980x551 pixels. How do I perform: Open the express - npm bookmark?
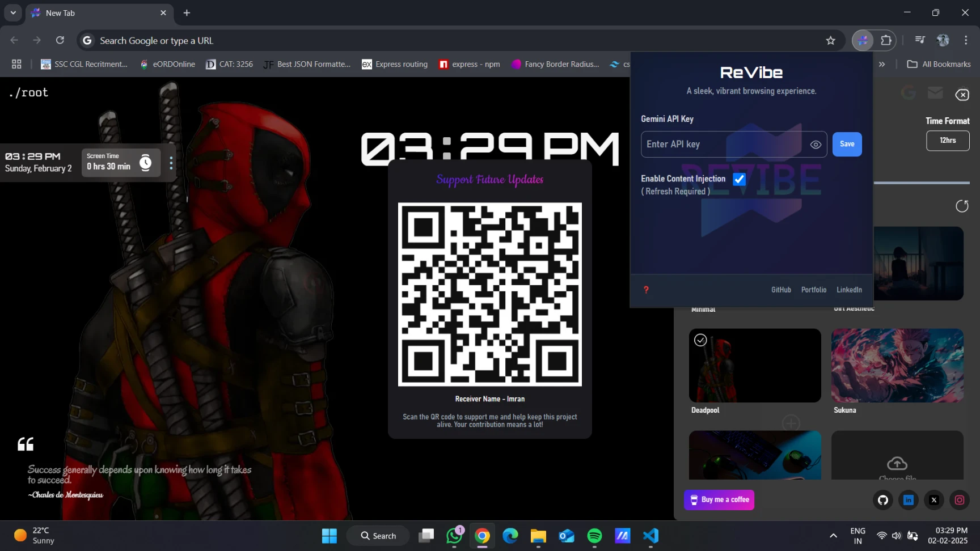470,64
